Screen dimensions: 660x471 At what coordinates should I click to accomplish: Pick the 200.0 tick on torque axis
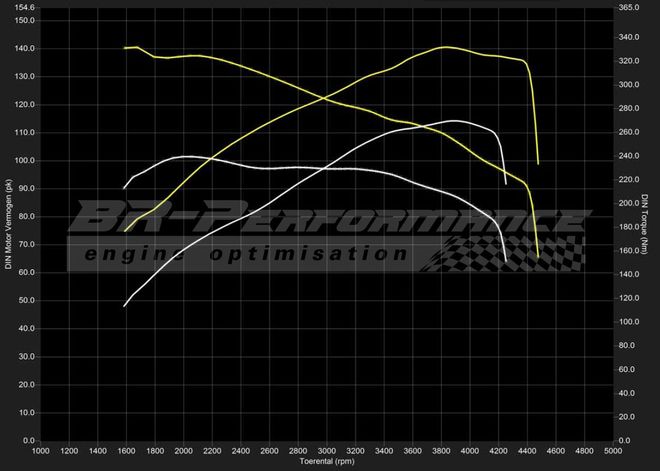coord(629,203)
